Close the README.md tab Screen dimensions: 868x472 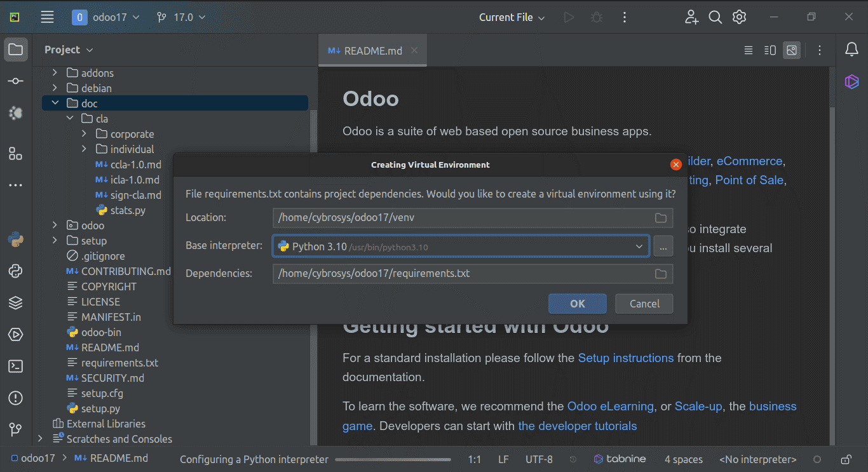pyautogui.click(x=414, y=50)
